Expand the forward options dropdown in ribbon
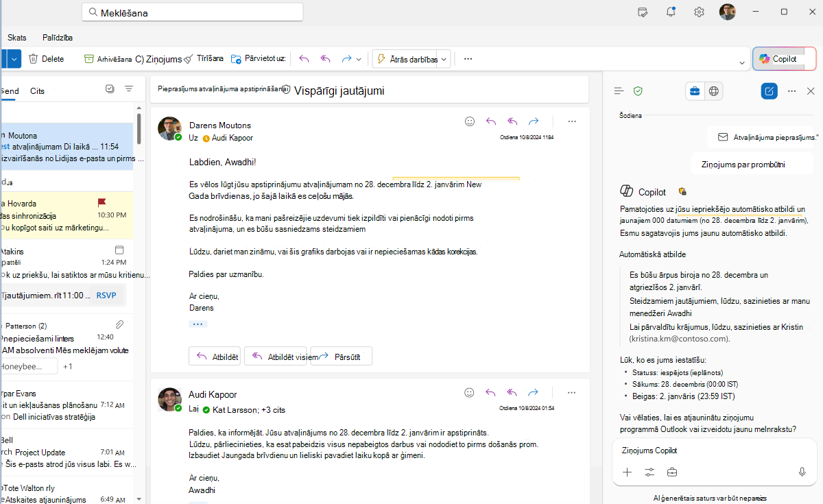823x504 pixels. (359, 59)
